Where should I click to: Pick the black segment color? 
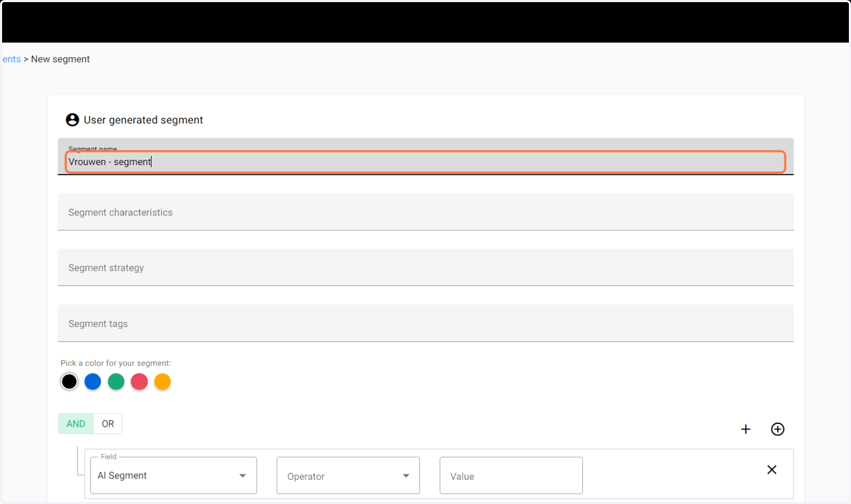(x=69, y=381)
